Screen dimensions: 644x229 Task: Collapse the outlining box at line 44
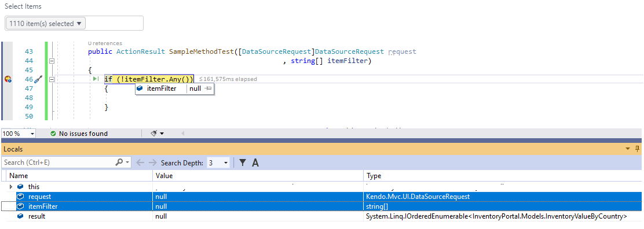[52, 61]
